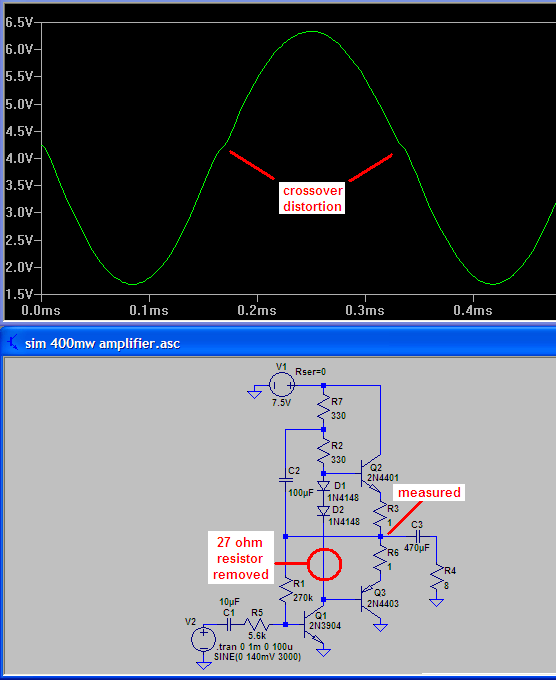The height and width of the screenshot is (680, 556).
Task: Click resistor R7 330 symbol
Action: point(324,409)
